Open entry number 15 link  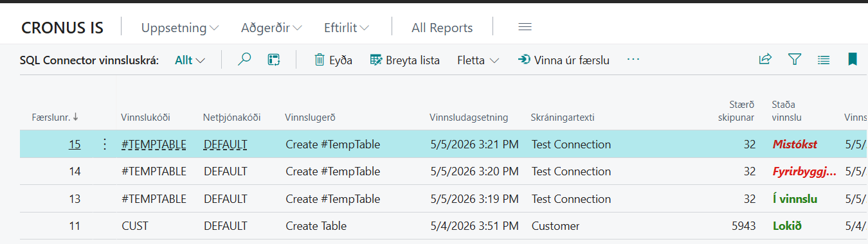pos(75,144)
